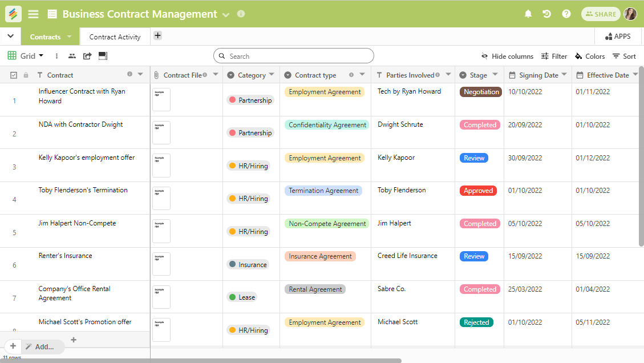
Task: Toggle Hide columns in the toolbar
Action: pos(507,56)
